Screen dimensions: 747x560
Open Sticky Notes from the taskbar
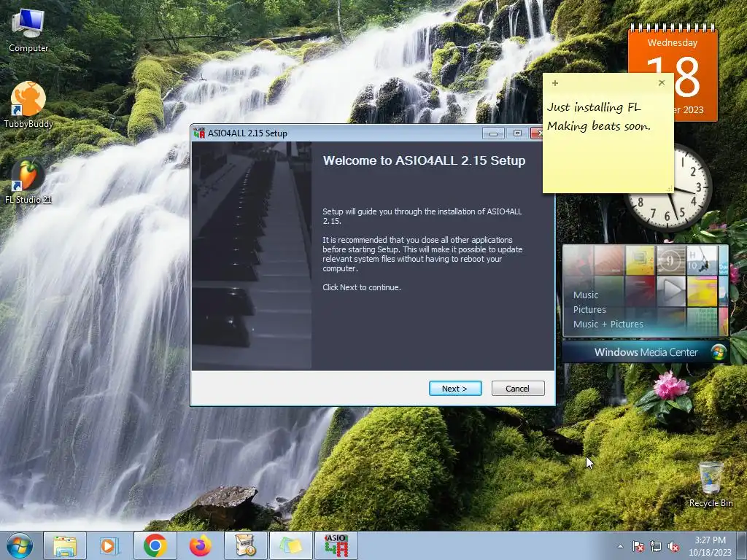[290, 545]
